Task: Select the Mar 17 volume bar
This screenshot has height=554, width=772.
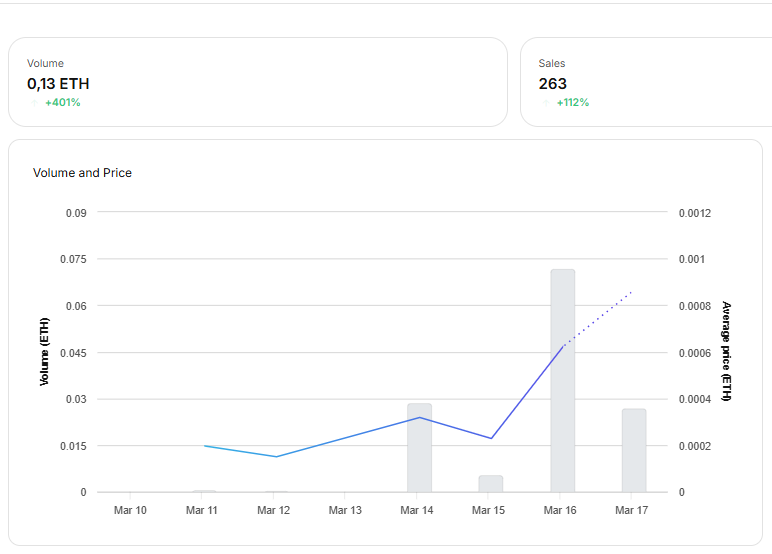Action: pyautogui.click(x=634, y=450)
